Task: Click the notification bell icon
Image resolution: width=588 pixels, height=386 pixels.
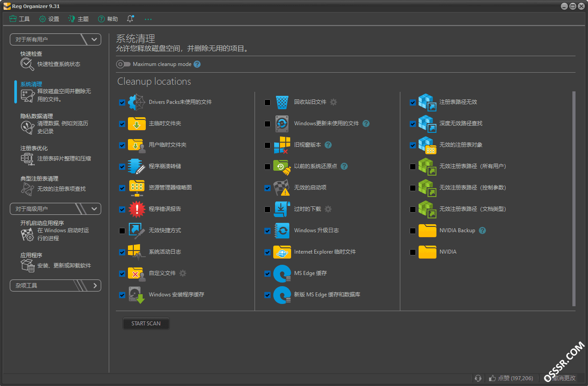Action: point(130,19)
